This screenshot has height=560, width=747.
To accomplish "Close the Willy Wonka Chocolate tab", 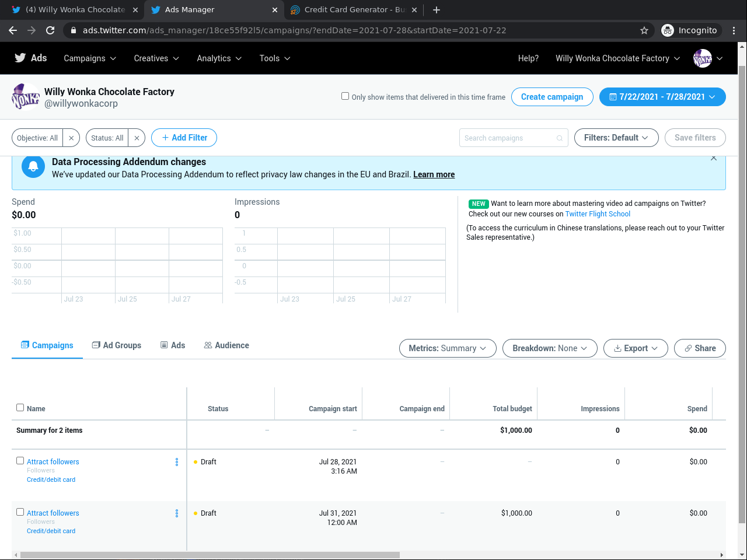I will [x=135, y=10].
